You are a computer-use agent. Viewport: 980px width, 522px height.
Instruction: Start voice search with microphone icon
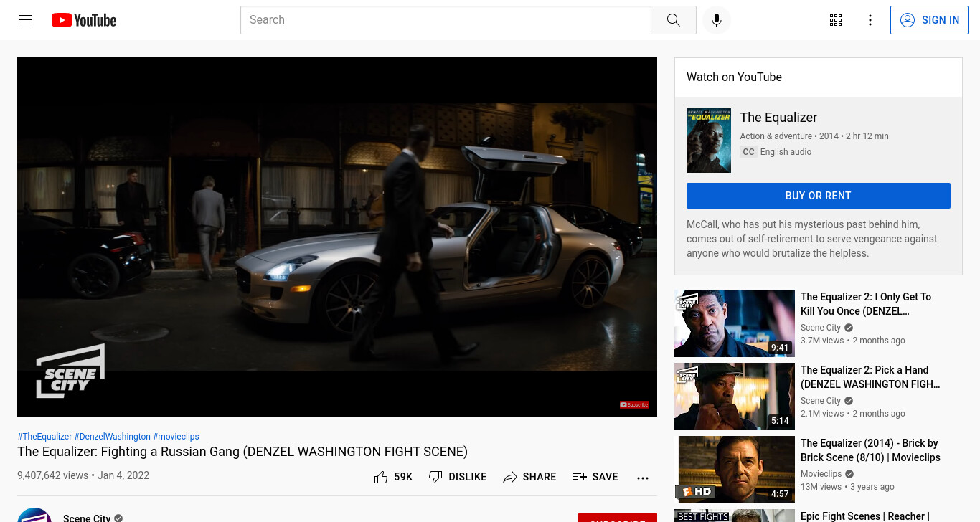716,20
